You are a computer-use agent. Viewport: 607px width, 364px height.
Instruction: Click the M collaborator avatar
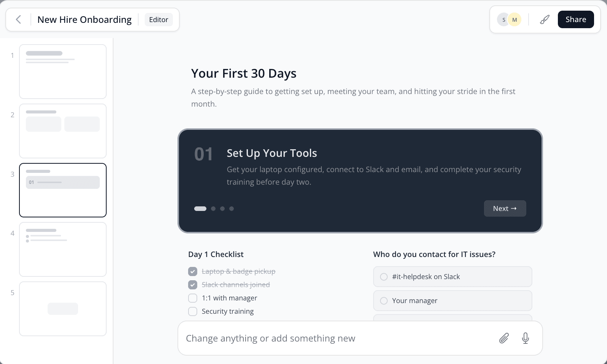[x=515, y=19]
